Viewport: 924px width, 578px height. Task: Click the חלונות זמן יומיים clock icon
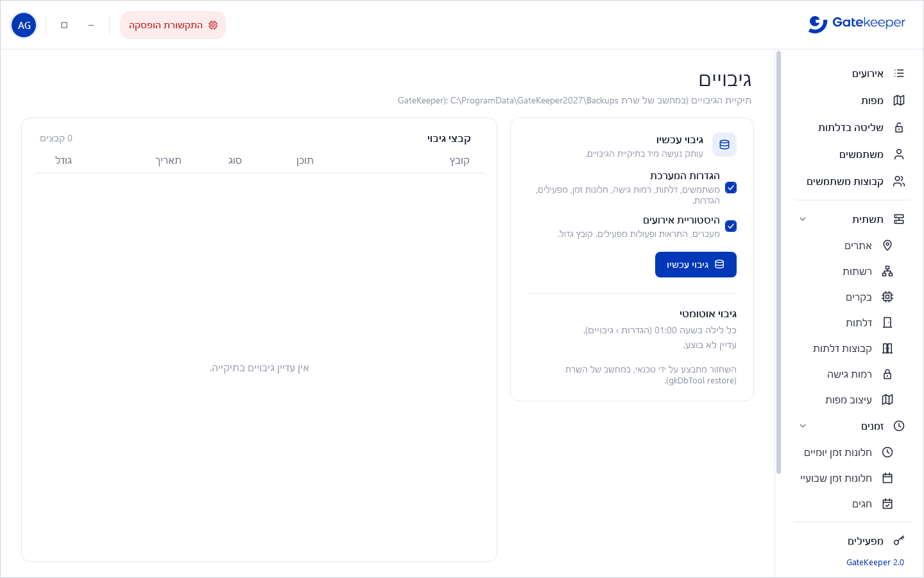pyautogui.click(x=887, y=453)
